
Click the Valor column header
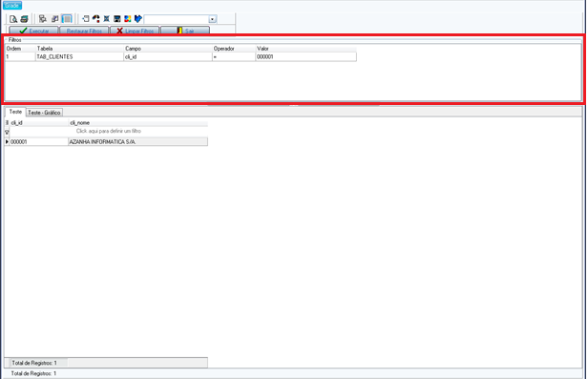coord(306,49)
